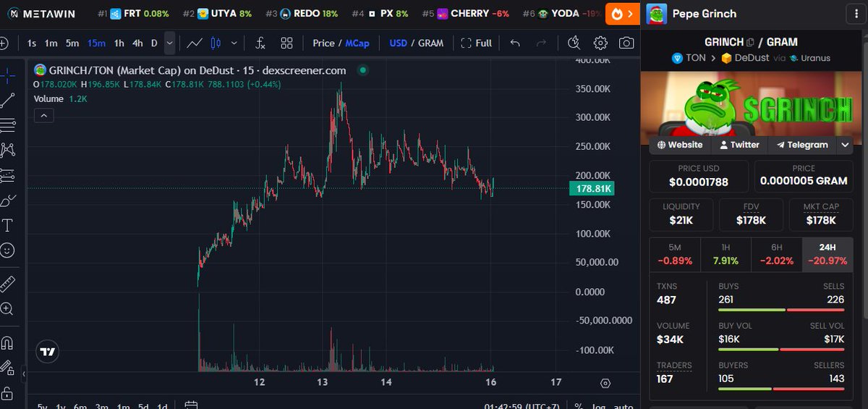The height and width of the screenshot is (409, 868).
Task: Select the brush drawing tool
Action: [7, 201]
